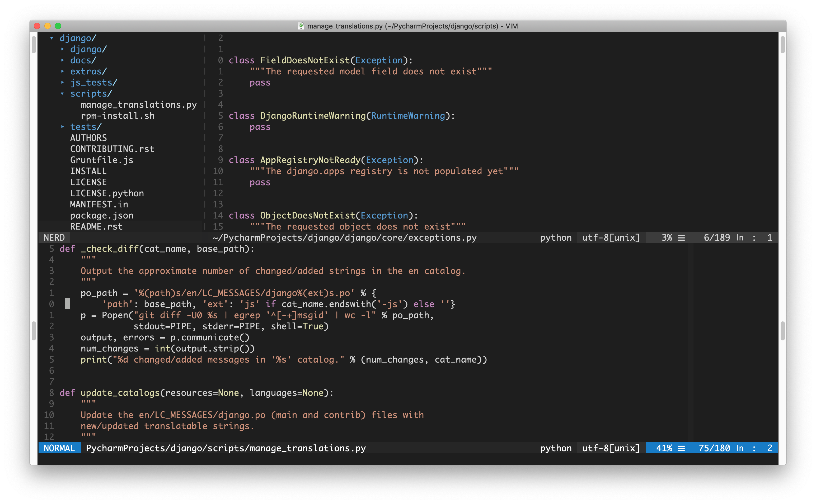Select Gruntfile.js in the tree
816x504 pixels.
[101, 160]
